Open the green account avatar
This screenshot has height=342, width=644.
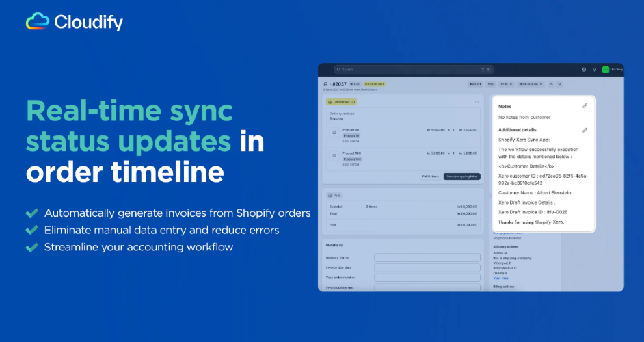(x=606, y=70)
